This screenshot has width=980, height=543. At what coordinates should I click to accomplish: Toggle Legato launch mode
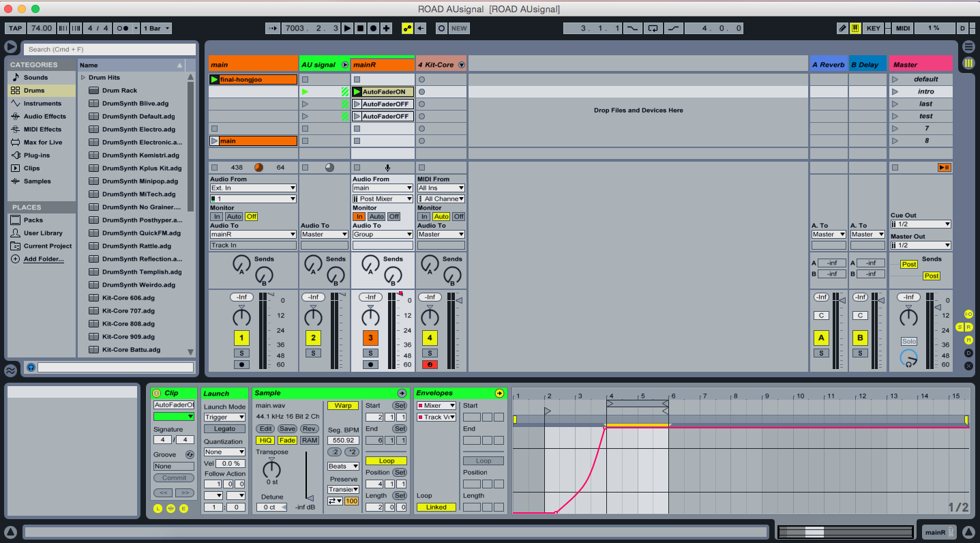[x=224, y=428]
